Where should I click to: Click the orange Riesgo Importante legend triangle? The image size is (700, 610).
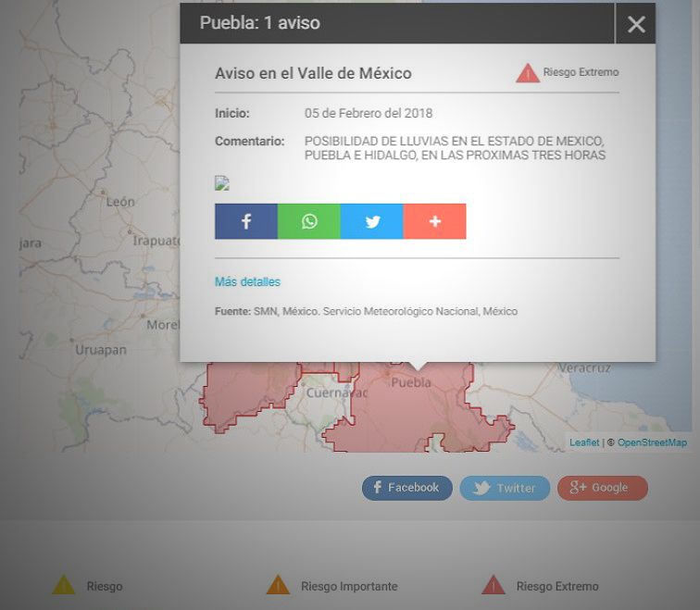[x=278, y=585]
